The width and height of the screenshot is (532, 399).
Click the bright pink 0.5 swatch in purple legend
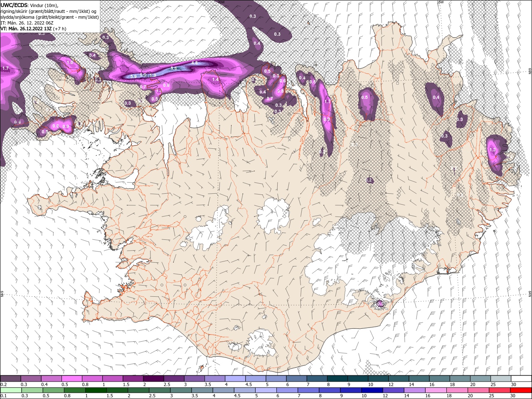tap(72, 379)
